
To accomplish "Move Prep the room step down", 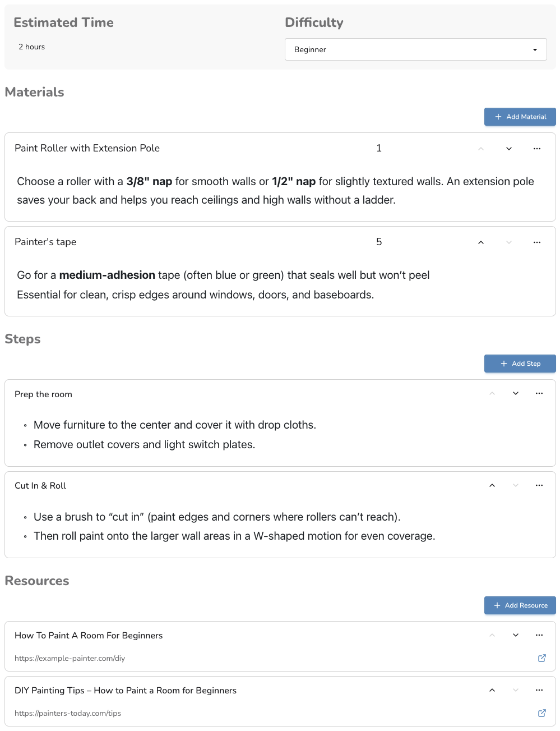I will 516,393.
